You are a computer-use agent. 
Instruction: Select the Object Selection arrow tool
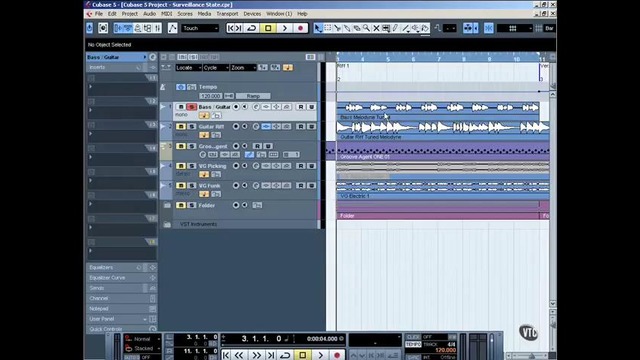tap(318, 28)
